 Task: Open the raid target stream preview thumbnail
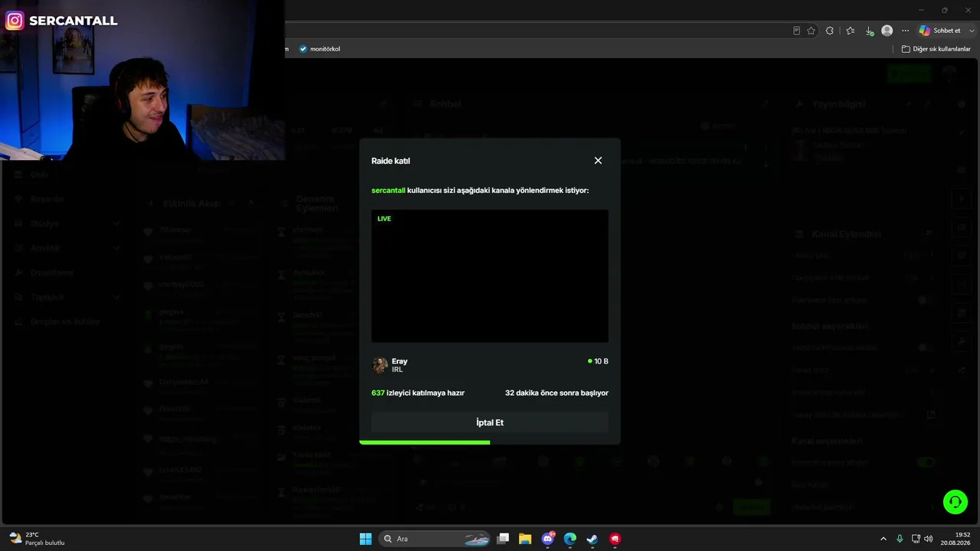pos(490,276)
